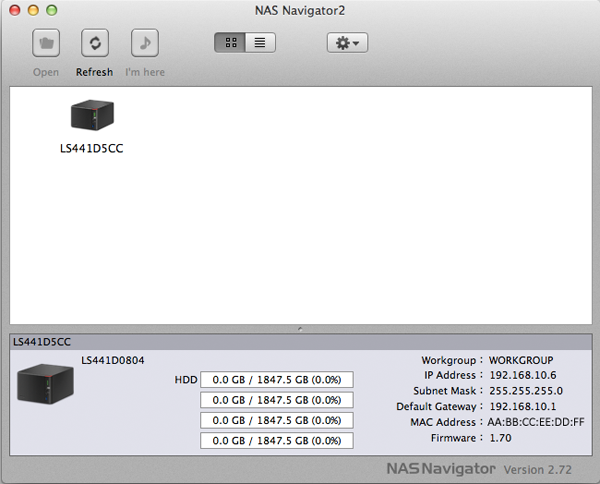Switch to icon grid view
Image resolution: width=600 pixels, height=484 pixels.
coord(230,43)
